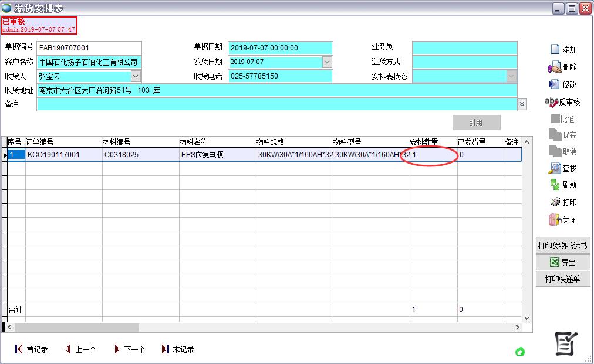The height and width of the screenshot is (364, 594).
Task: Click the green recycle icon near bottom right
Action: [x=520, y=352]
